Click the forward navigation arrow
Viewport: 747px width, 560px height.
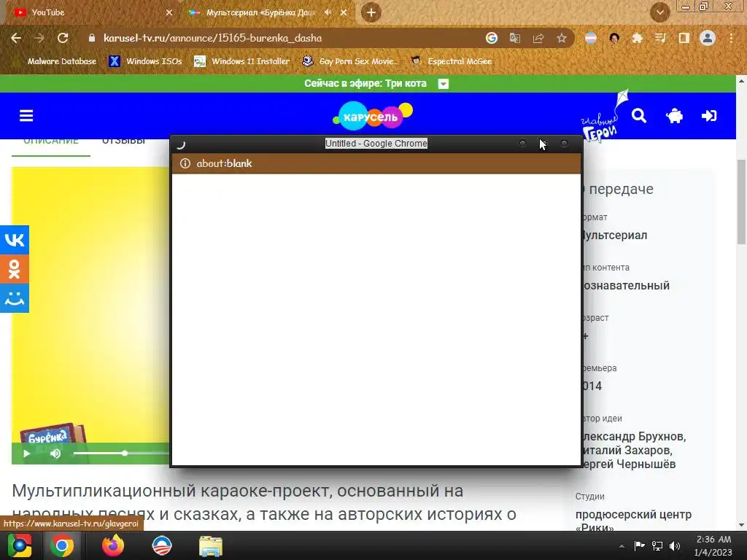tap(39, 38)
